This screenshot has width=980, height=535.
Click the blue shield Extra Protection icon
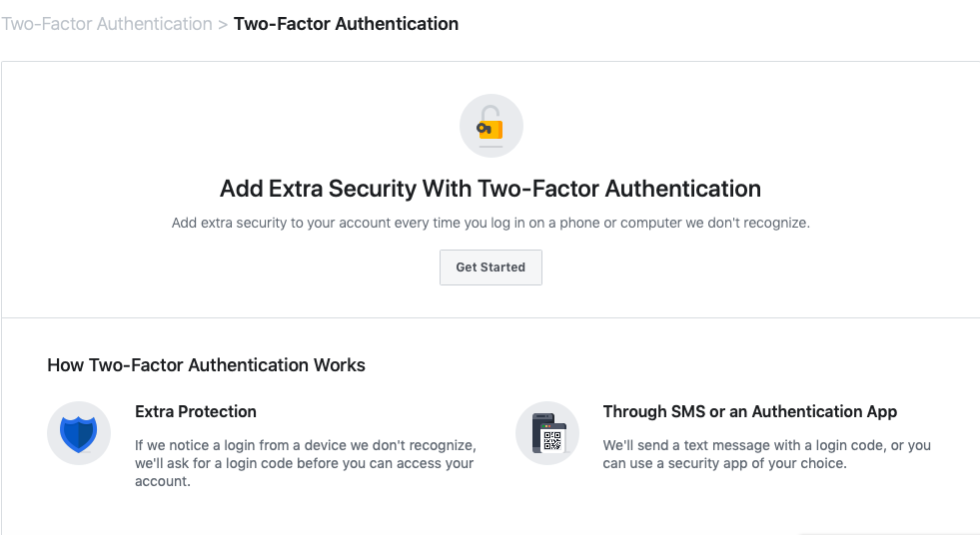point(79,434)
